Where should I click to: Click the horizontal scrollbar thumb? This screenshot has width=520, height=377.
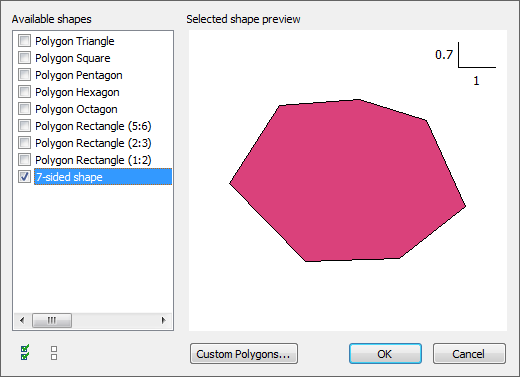pyautogui.click(x=52, y=320)
